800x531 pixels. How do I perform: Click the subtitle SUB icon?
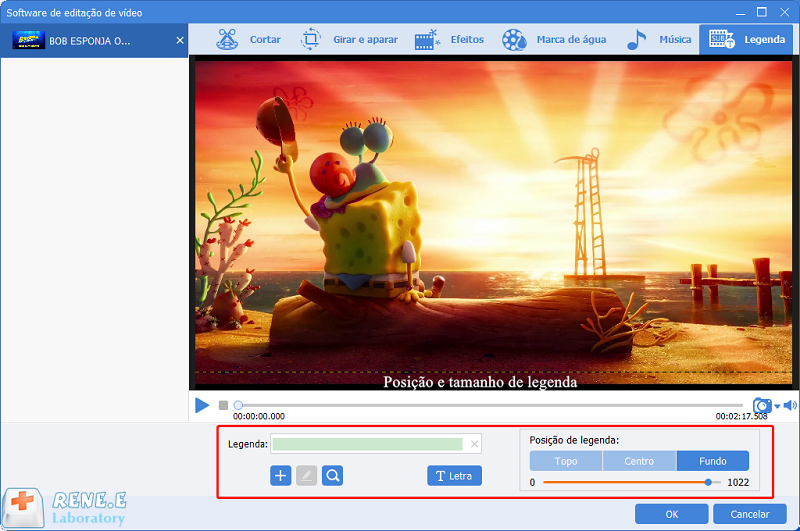(x=721, y=39)
